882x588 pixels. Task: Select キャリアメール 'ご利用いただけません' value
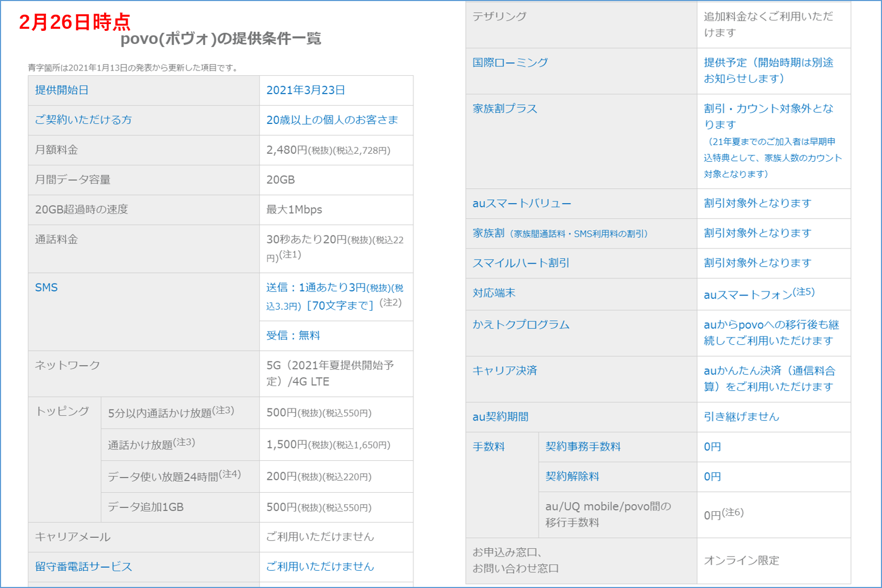[320, 537]
